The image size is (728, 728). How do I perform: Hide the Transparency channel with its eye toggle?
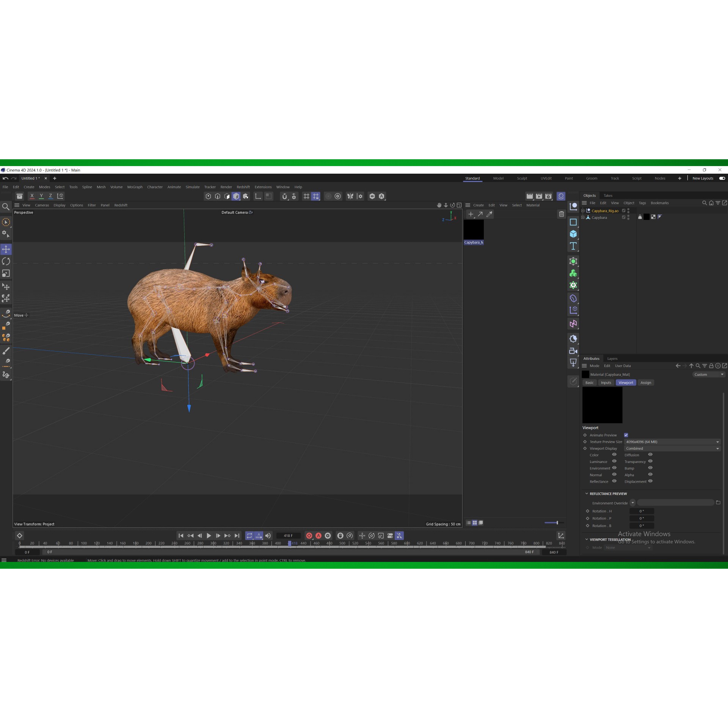650,461
